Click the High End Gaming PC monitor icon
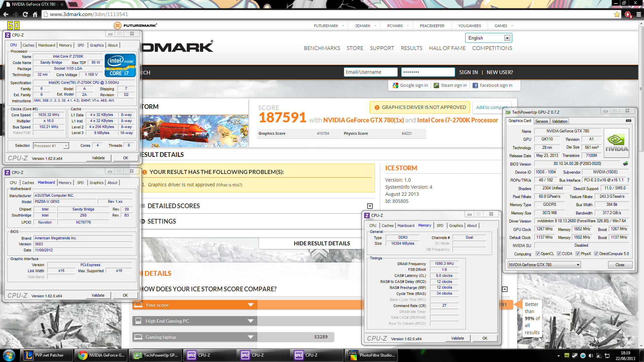The width and height of the screenshot is (644, 362). coord(138,321)
